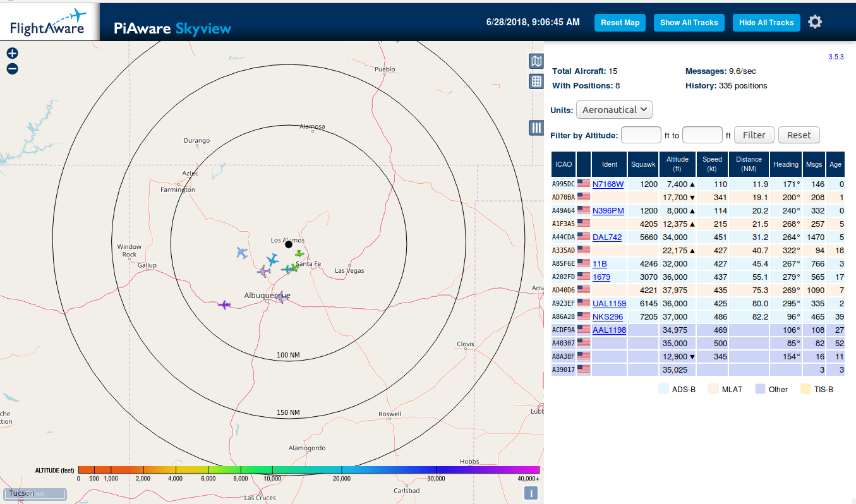Click the US flag in the ACDF9A row
The image size is (856, 504).
[x=583, y=330]
